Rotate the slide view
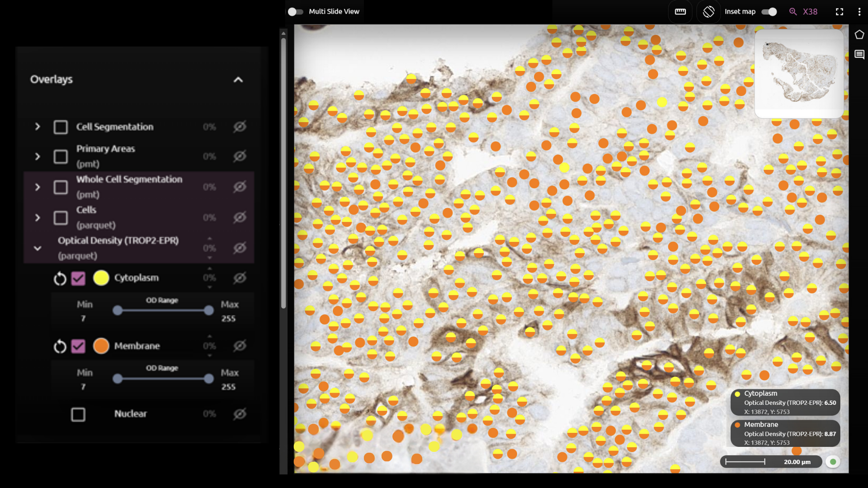The image size is (868, 488). 708,12
